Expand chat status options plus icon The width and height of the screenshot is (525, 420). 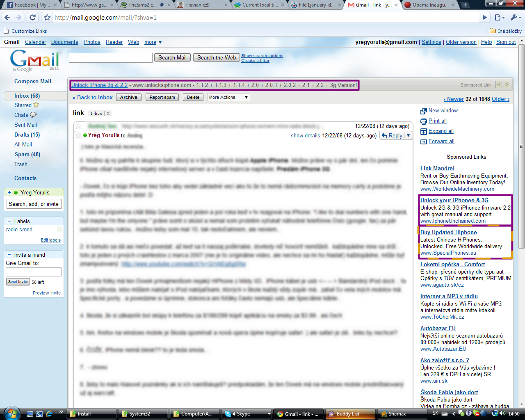(9, 192)
